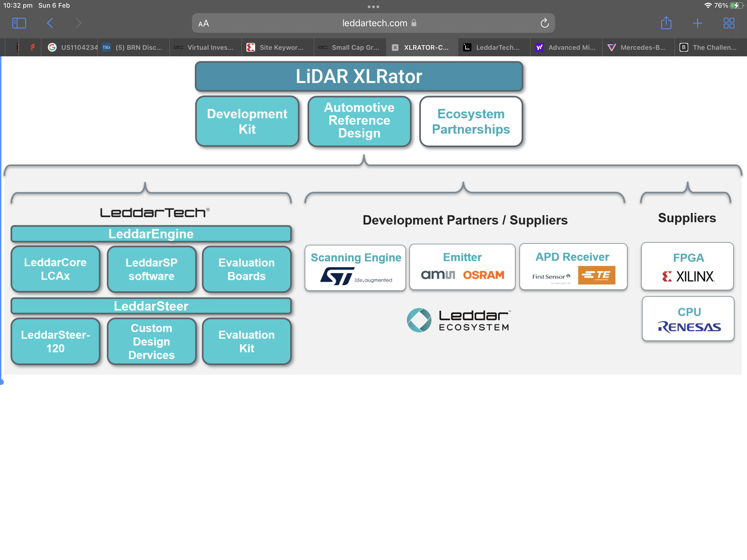Switch to the Advanced Mi... Yahoo tab
The image size is (747, 560).
tap(566, 47)
